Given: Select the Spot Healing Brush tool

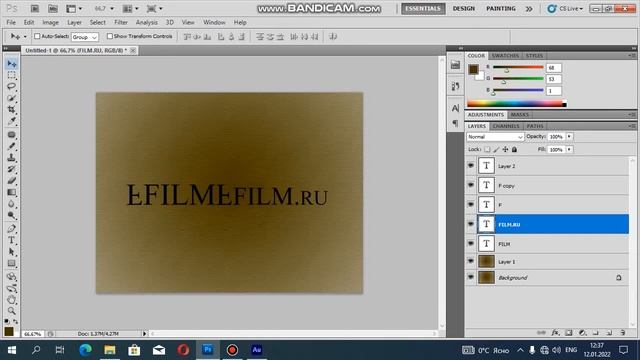Looking at the screenshot, I should click(x=11, y=135).
